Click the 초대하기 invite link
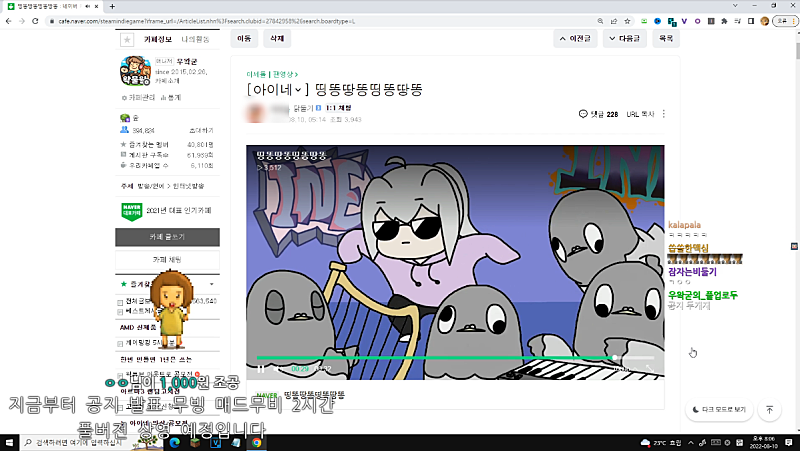The image size is (800, 451). 202,131
